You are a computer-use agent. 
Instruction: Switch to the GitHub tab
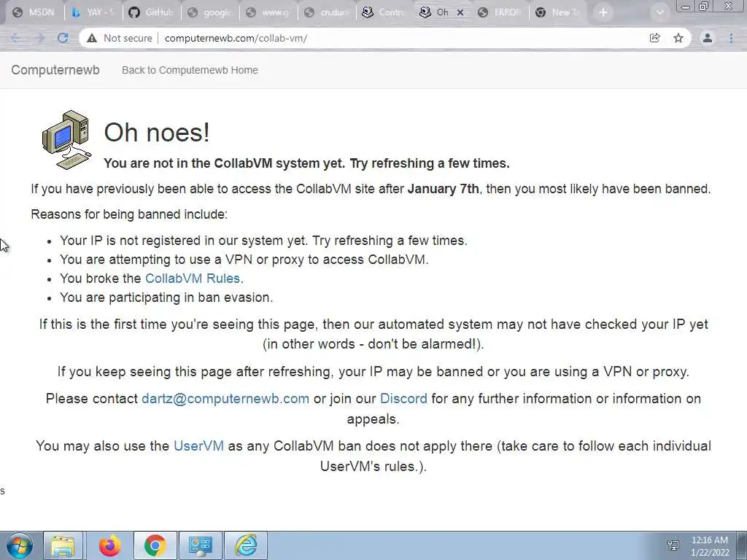coord(152,13)
